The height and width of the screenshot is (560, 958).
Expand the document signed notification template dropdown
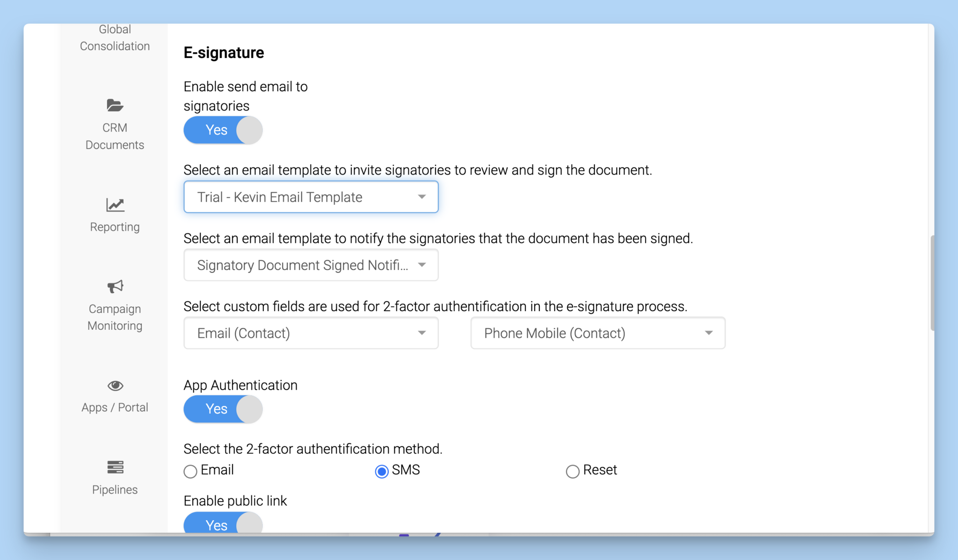[422, 265]
